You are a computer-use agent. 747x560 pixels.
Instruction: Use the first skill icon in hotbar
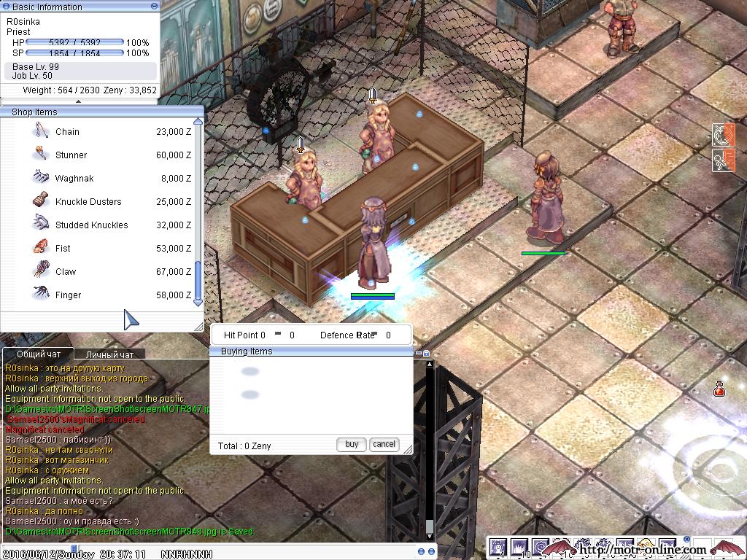(x=498, y=548)
